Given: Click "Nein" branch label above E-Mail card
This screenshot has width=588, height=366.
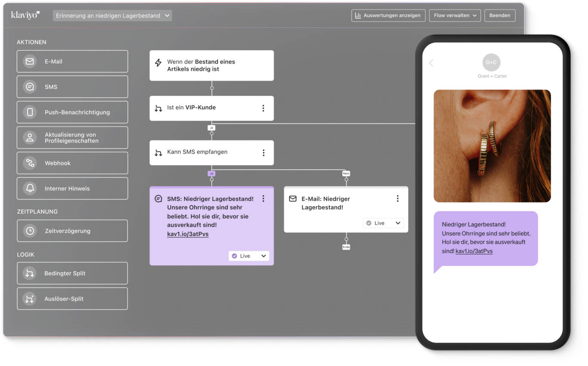Looking at the screenshot, I should tap(346, 173).
